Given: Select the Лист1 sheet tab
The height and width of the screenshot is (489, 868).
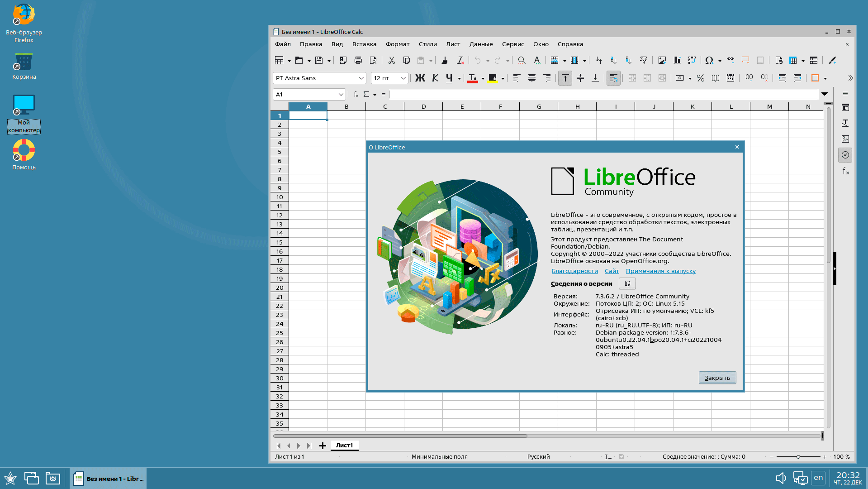Looking at the screenshot, I should 344,445.
